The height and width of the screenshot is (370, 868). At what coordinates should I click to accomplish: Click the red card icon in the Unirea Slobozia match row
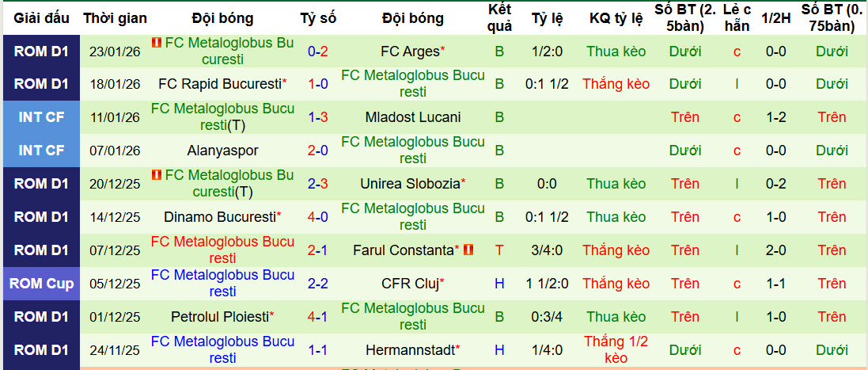pyautogui.click(x=157, y=176)
